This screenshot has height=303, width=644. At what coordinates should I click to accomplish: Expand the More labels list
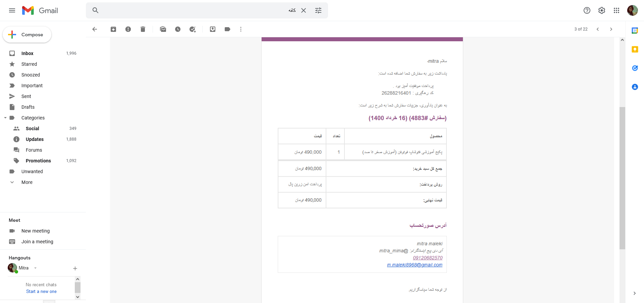(27, 182)
